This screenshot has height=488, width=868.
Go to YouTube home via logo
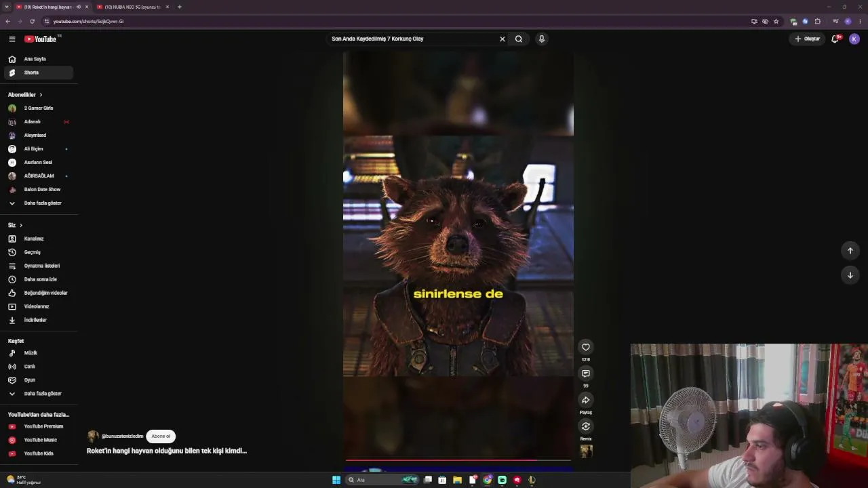41,39
